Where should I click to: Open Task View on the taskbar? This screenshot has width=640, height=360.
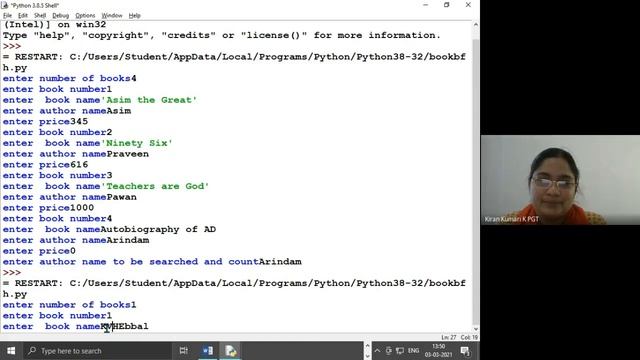click(x=184, y=351)
